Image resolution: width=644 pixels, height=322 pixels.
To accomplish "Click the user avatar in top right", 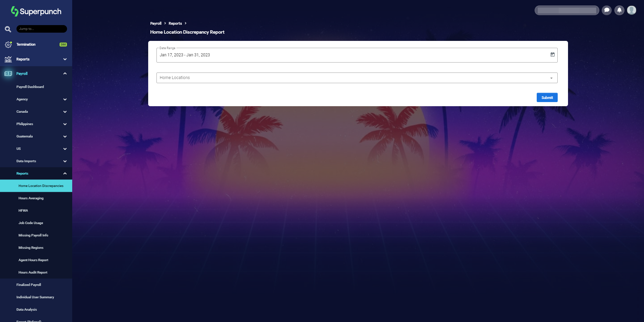I will point(632,10).
